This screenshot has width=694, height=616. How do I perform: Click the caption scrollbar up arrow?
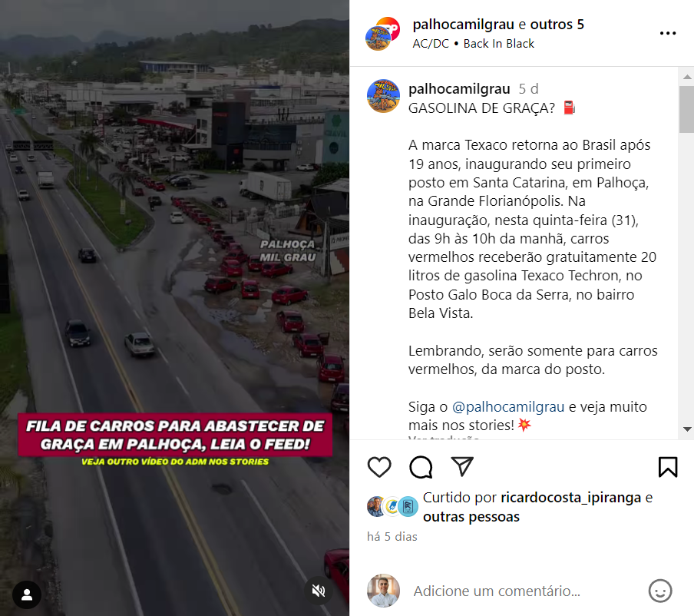click(x=687, y=77)
